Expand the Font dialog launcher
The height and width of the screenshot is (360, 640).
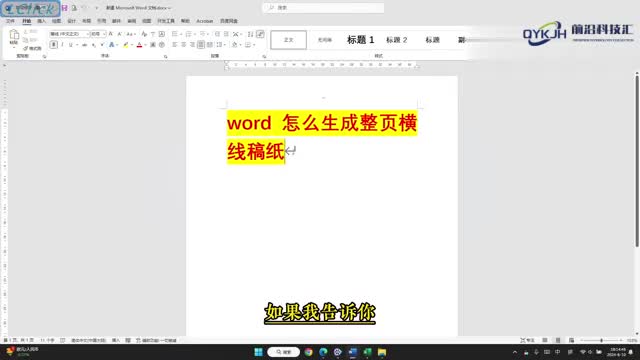tap(165, 56)
